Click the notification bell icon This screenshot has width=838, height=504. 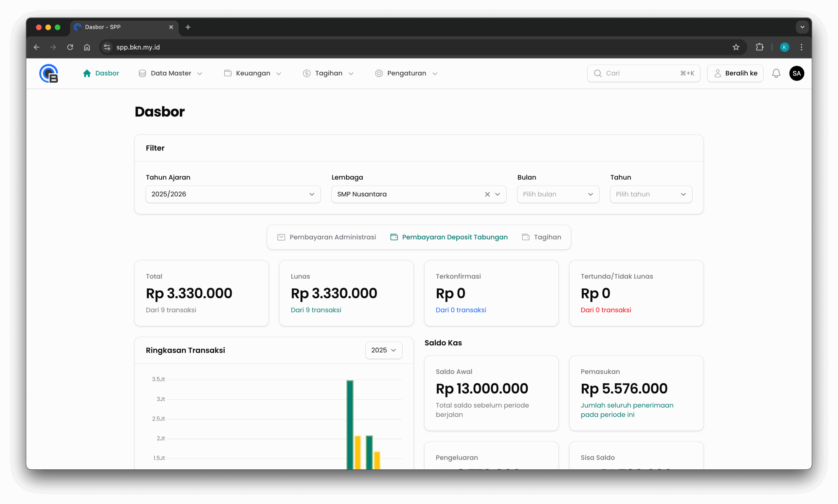pyautogui.click(x=776, y=73)
